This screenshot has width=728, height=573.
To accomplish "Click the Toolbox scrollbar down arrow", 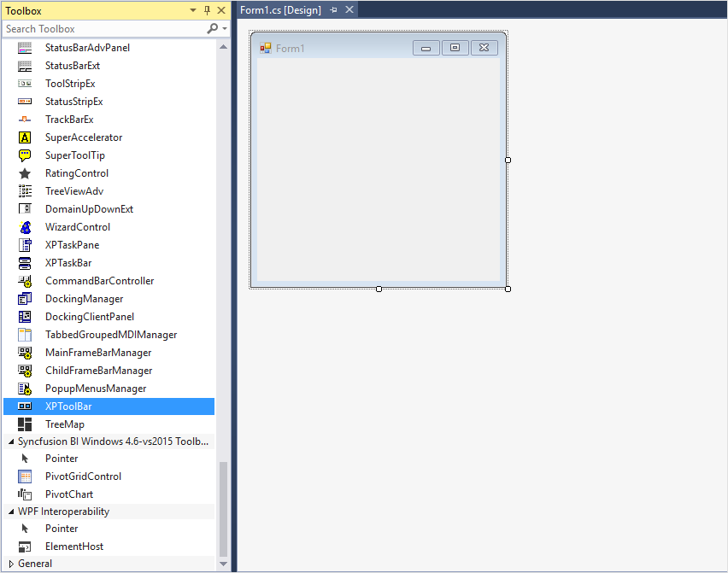I will 223,564.
